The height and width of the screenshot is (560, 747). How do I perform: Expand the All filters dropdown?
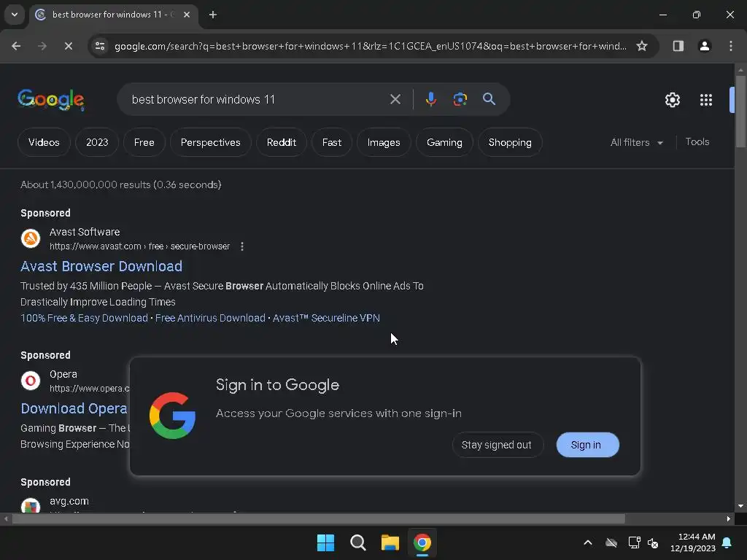(637, 142)
